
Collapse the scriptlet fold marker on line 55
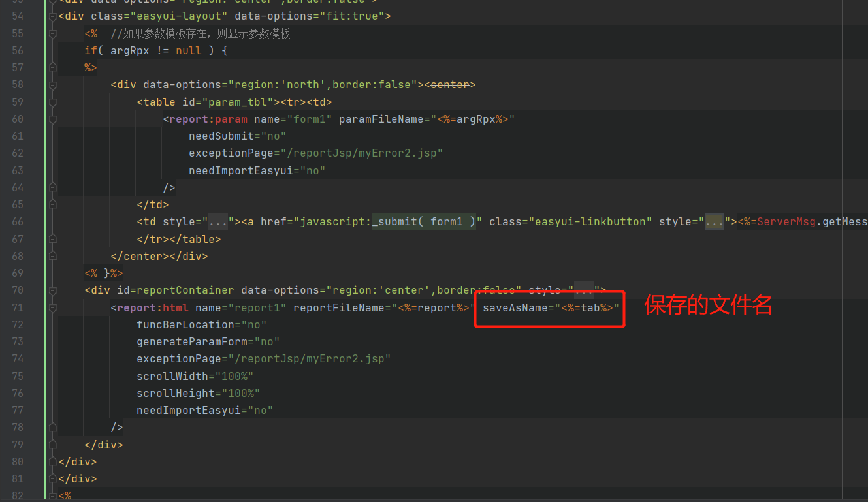(53, 33)
